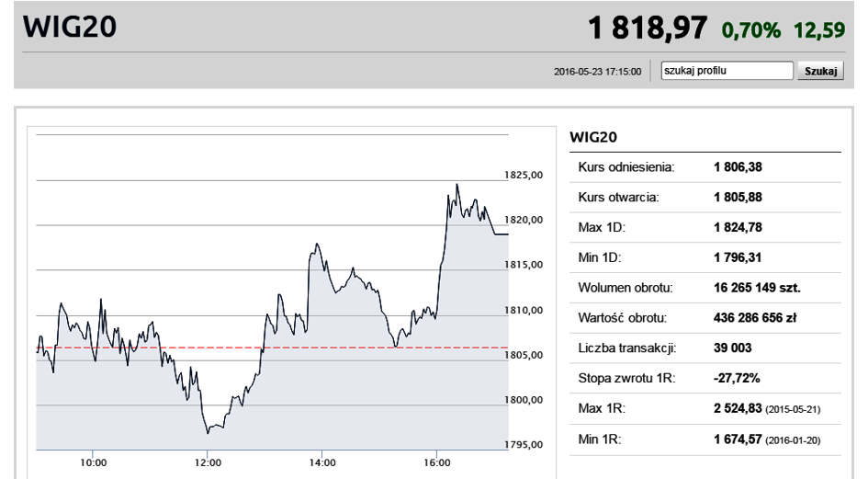The image size is (868, 479).
Task: Click the Max 1D value 1 824,78
Action: [x=738, y=227]
